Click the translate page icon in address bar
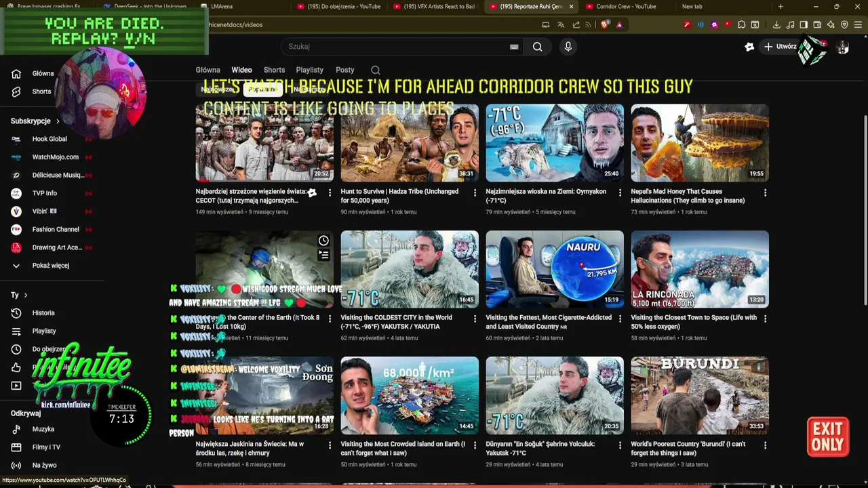 pyautogui.click(x=561, y=25)
